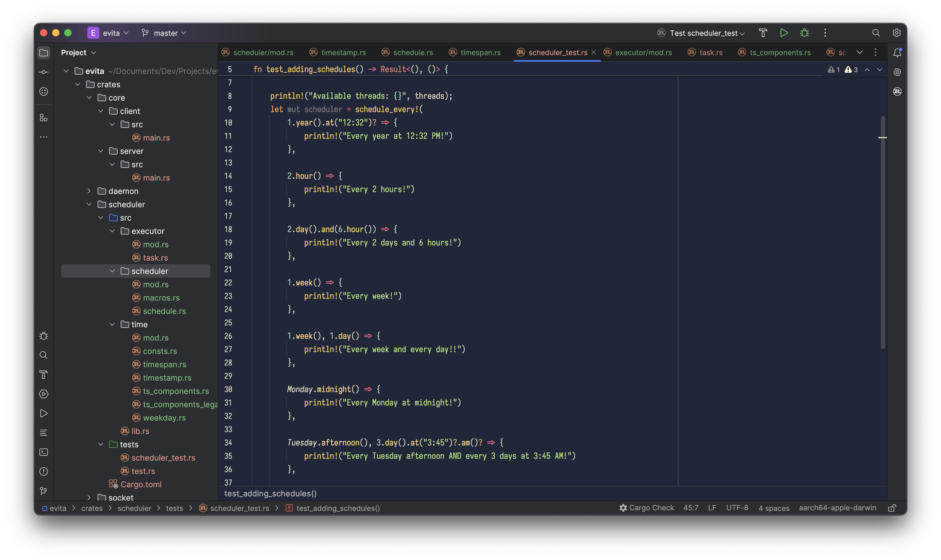Open the Services tool window
Viewport: 941px width, 560px height.
(x=44, y=394)
